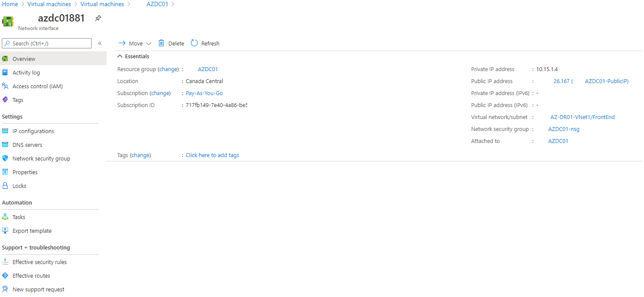Click the Search (Ctrl+/) input field
This screenshot has width=644, height=297.
click(47, 43)
